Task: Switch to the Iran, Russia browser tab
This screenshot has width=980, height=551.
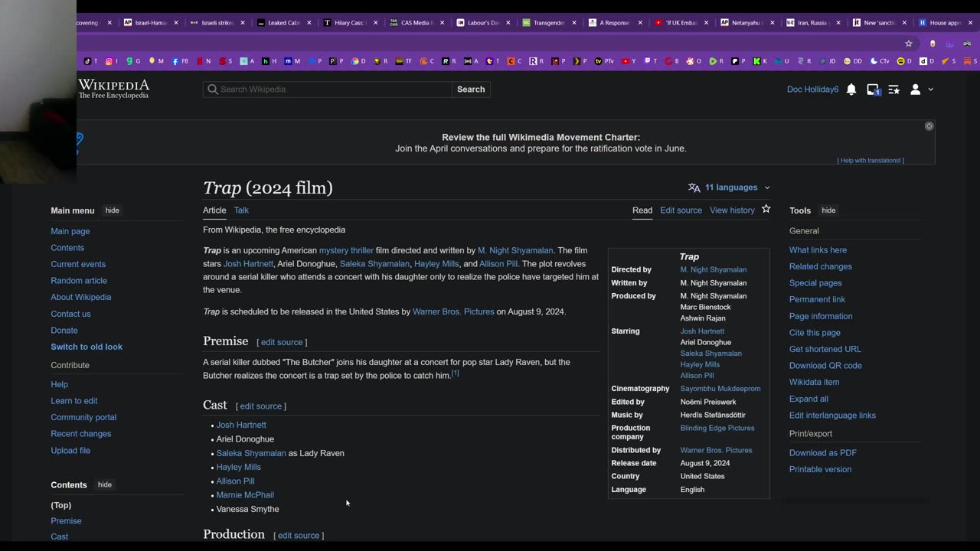Action: tap(812, 23)
